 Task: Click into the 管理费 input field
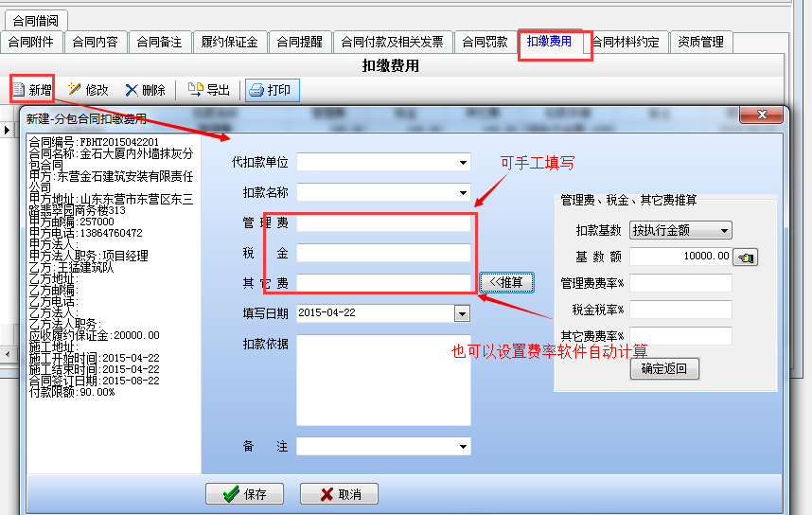tap(383, 223)
